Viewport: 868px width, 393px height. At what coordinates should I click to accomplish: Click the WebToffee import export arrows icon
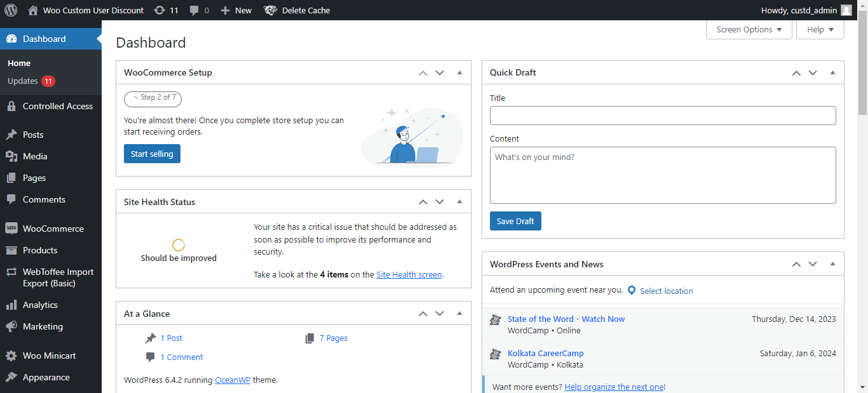point(11,272)
